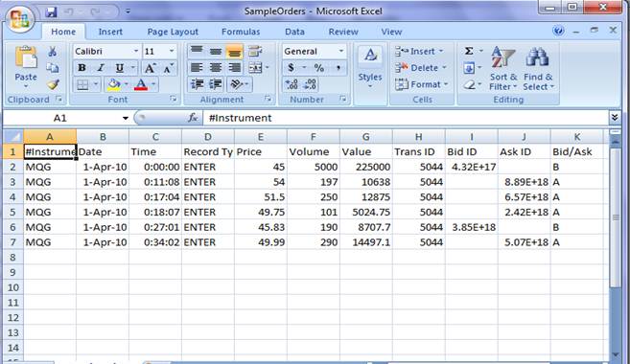Click the Office Button orb
This screenshot has height=364, width=630.
point(20,19)
